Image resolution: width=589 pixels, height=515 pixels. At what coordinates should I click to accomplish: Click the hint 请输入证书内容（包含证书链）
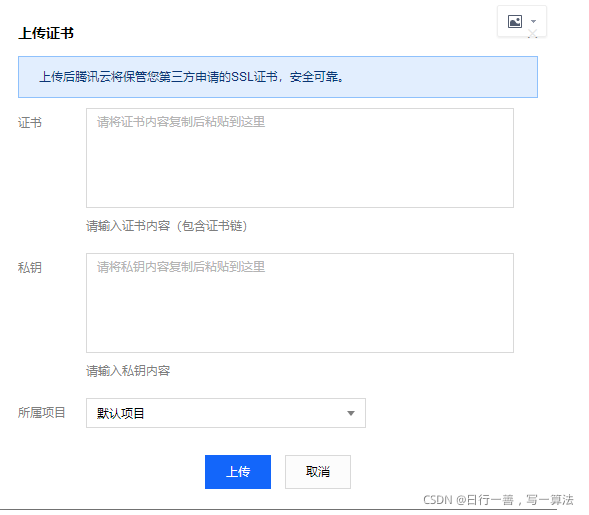click(x=167, y=226)
